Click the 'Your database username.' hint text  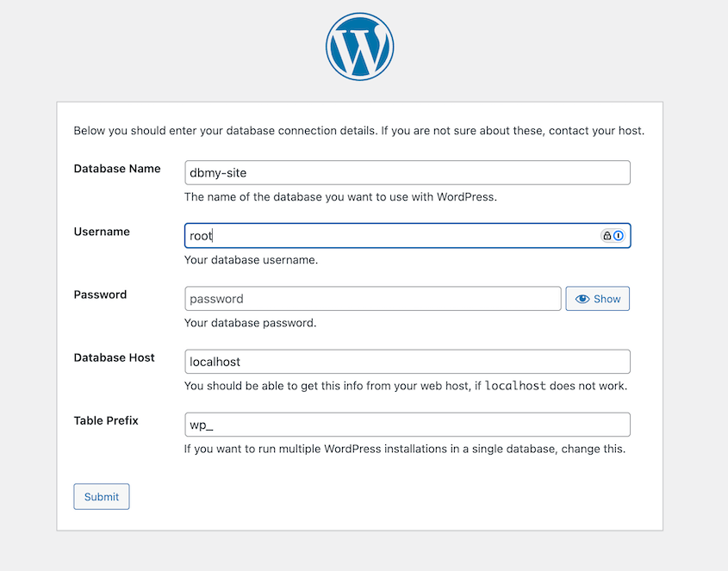click(251, 259)
